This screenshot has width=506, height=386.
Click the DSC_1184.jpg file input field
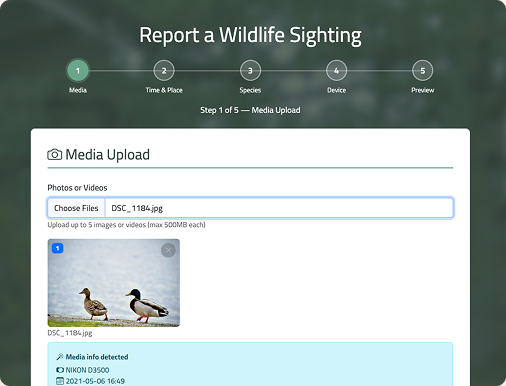(250, 208)
